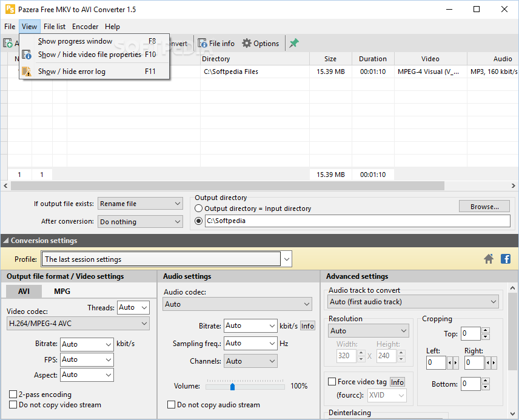
Task: Click the video file properties menu icon
Action: click(27, 55)
